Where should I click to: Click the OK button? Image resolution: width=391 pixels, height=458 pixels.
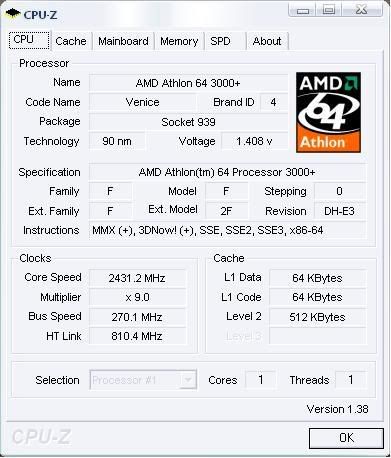pyautogui.click(x=346, y=438)
